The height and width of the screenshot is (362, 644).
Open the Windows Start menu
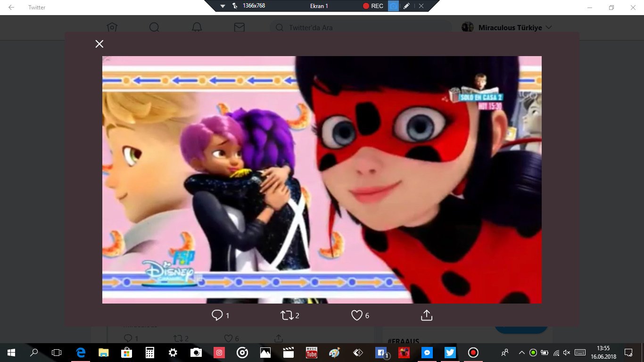point(11,353)
